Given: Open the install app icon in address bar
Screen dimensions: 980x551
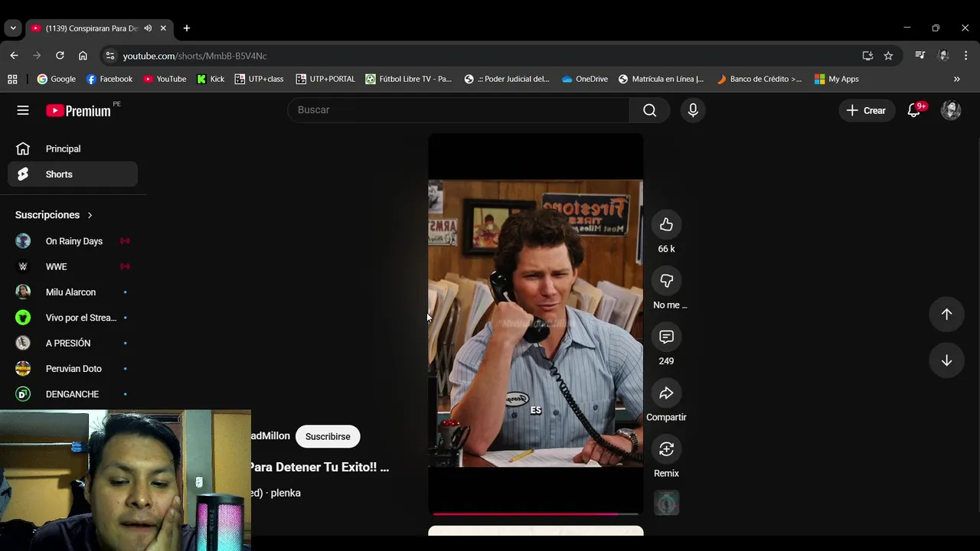Looking at the screenshot, I should [867, 56].
